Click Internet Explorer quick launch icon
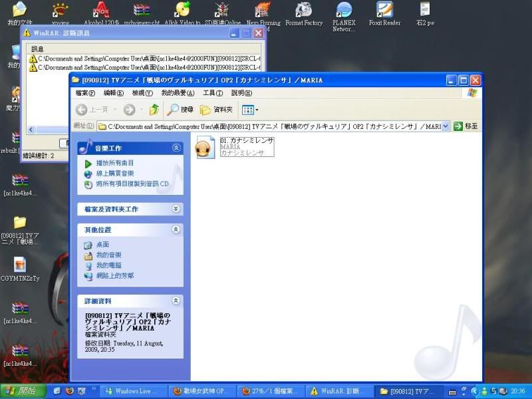532x399 pixels. click(57, 391)
